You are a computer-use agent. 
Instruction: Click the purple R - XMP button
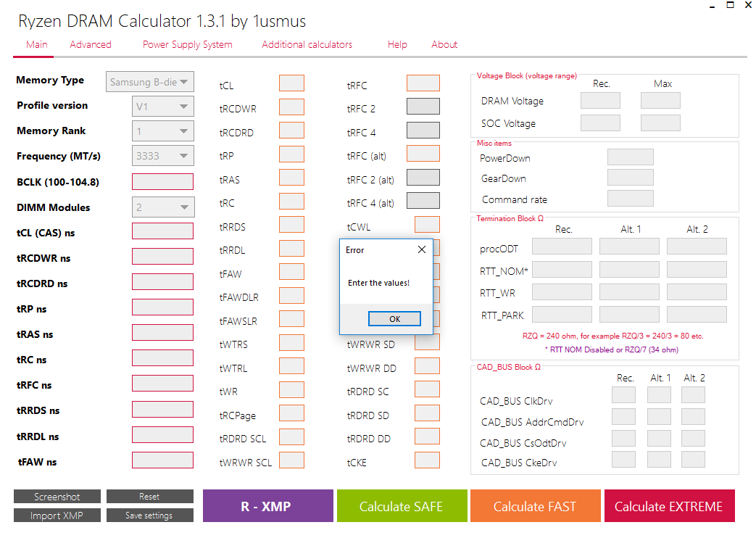pos(268,506)
